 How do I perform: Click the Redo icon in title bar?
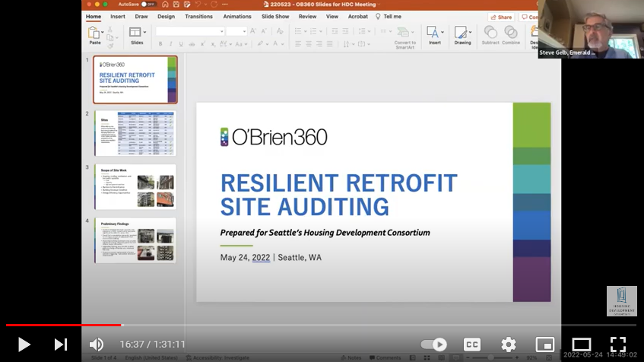pos(214,4)
